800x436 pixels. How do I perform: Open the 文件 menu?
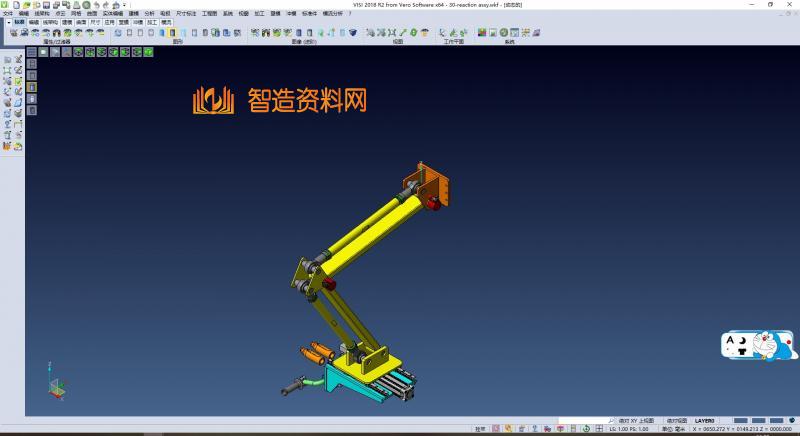8,14
